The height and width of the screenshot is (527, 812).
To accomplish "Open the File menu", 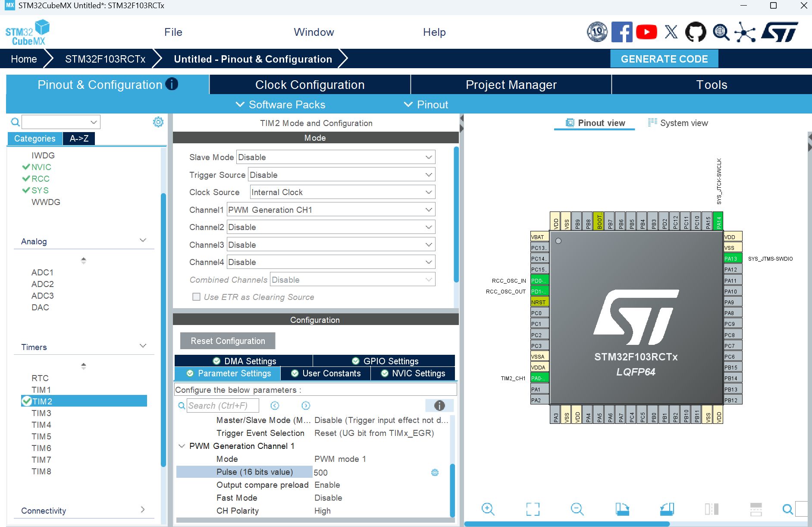I will pos(173,32).
